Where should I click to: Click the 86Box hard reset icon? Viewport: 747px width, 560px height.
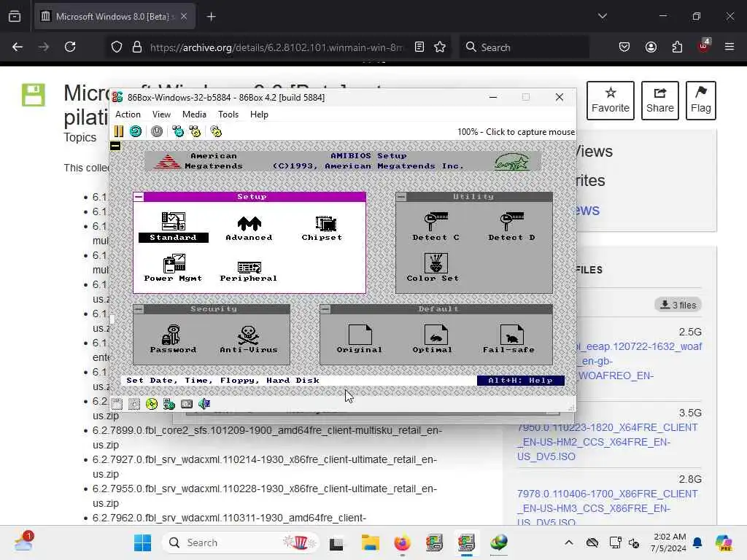[x=136, y=131]
